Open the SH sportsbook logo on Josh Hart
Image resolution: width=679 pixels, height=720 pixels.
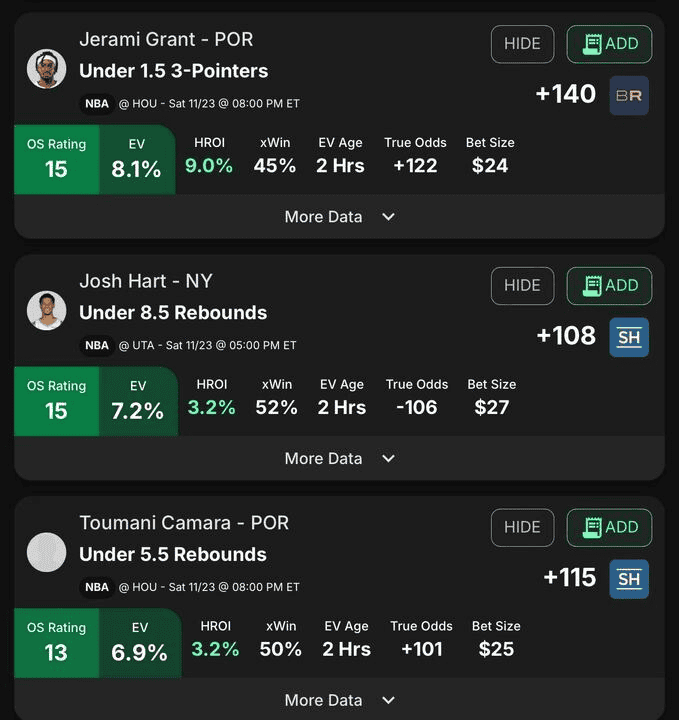(x=629, y=338)
